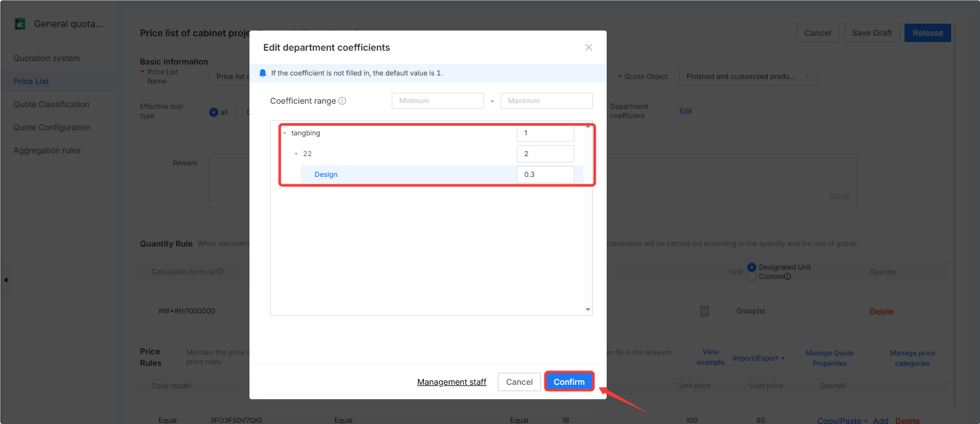Viewport: 980px width, 424px height.
Task: Click the Custom unit info icon
Action: point(788,277)
